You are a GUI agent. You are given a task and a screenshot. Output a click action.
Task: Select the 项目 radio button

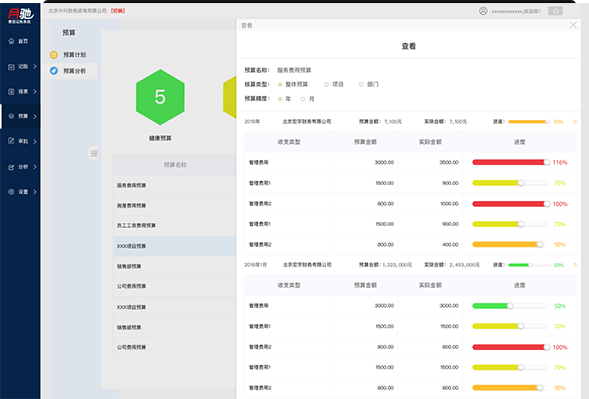(x=326, y=85)
